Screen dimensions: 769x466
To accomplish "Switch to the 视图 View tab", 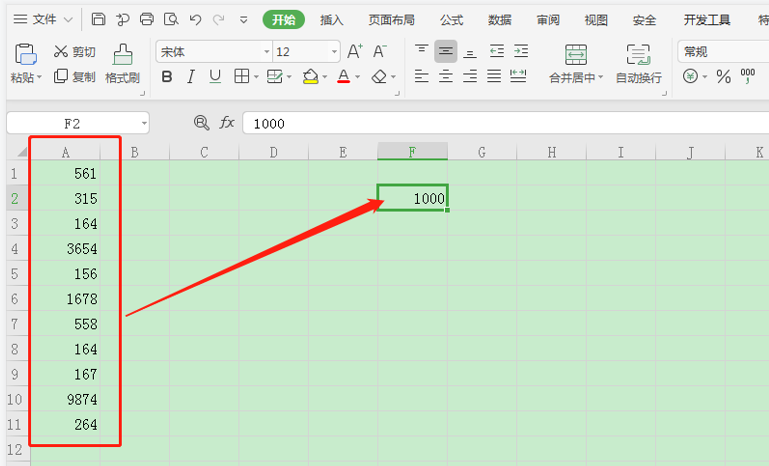I will click(x=596, y=20).
